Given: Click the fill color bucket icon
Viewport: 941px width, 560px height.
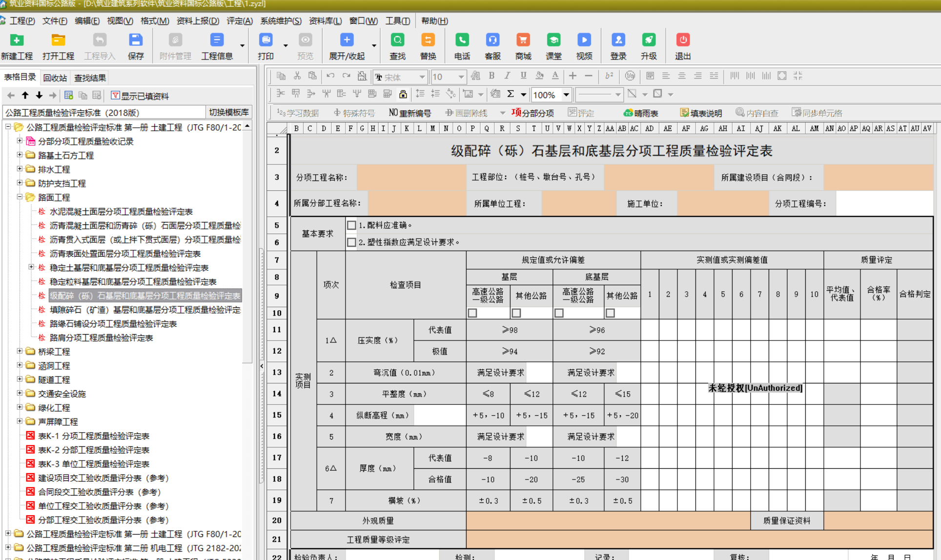Looking at the screenshot, I should tap(539, 76).
